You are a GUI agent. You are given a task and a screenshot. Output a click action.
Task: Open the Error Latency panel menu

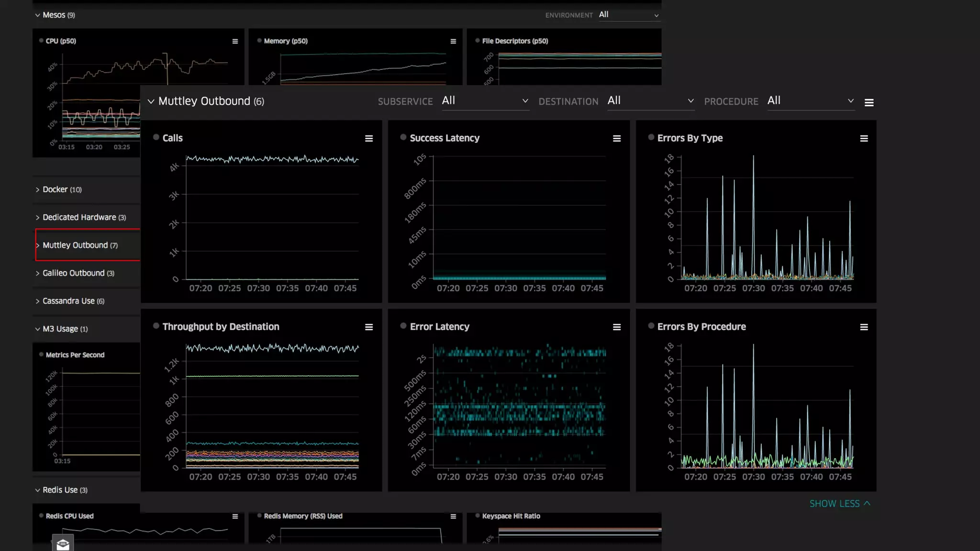(x=616, y=327)
